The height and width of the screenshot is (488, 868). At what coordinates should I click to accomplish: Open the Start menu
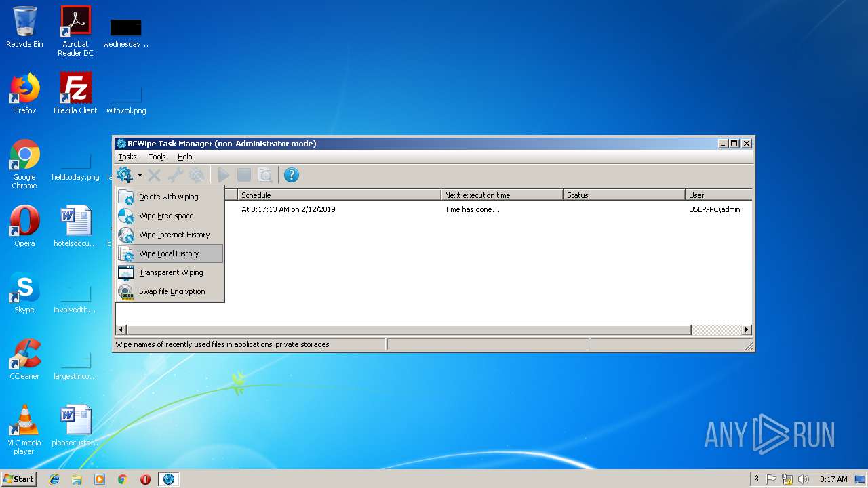pyautogui.click(x=19, y=479)
